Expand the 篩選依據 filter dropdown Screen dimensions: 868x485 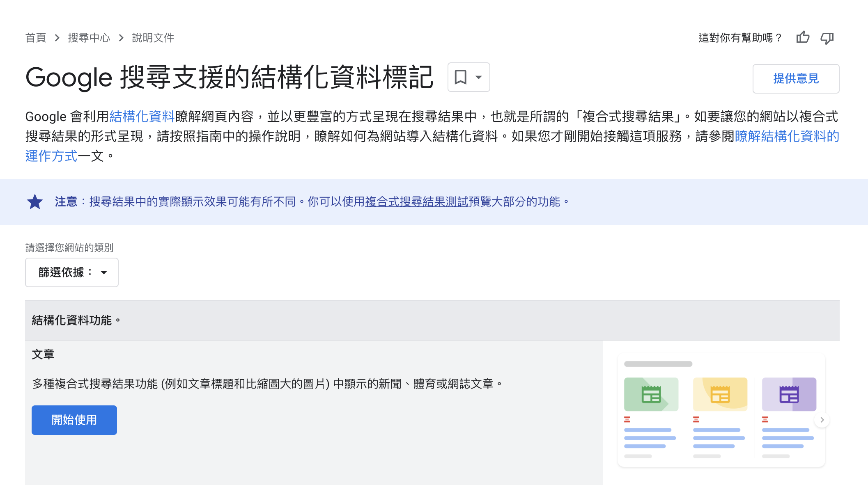click(72, 272)
